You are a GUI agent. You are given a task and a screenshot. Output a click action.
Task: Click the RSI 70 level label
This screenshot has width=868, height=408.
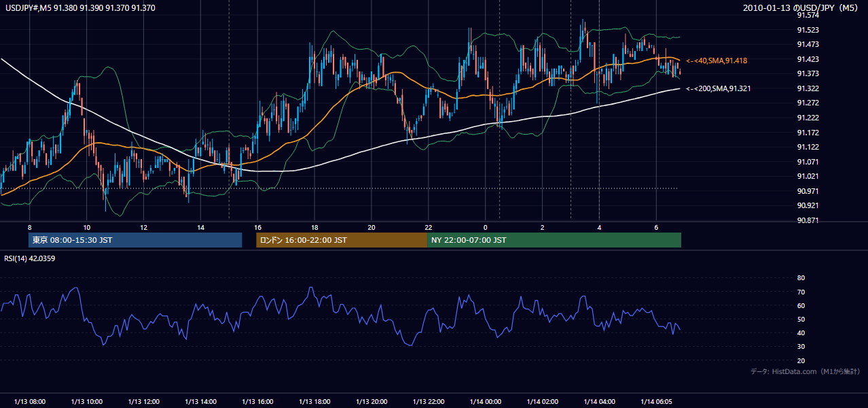(x=801, y=292)
